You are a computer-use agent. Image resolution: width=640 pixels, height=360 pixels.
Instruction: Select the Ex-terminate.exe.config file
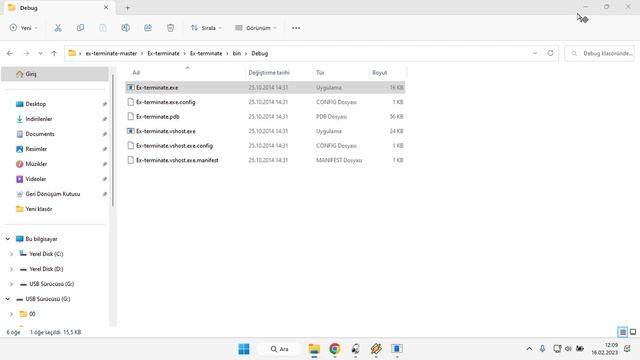pyautogui.click(x=265, y=102)
